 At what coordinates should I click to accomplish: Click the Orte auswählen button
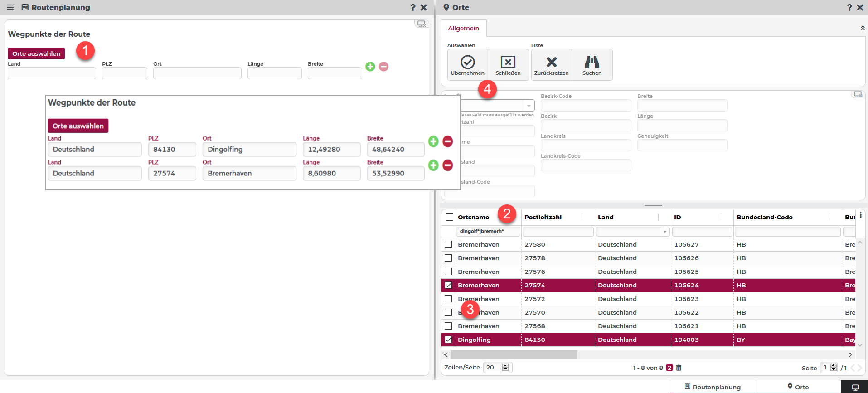click(x=36, y=53)
